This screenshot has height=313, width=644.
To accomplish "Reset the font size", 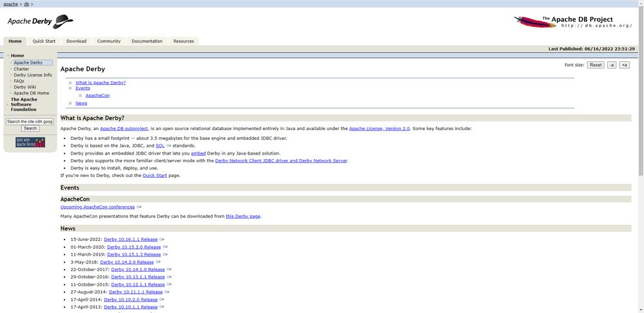I will pos(596,65).
